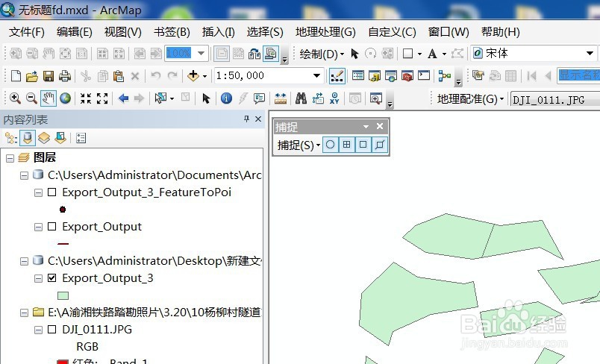This screenshot has height=364, width=600.
Task: Open the Find binoculars tool
Action: [x=301, y=98]
